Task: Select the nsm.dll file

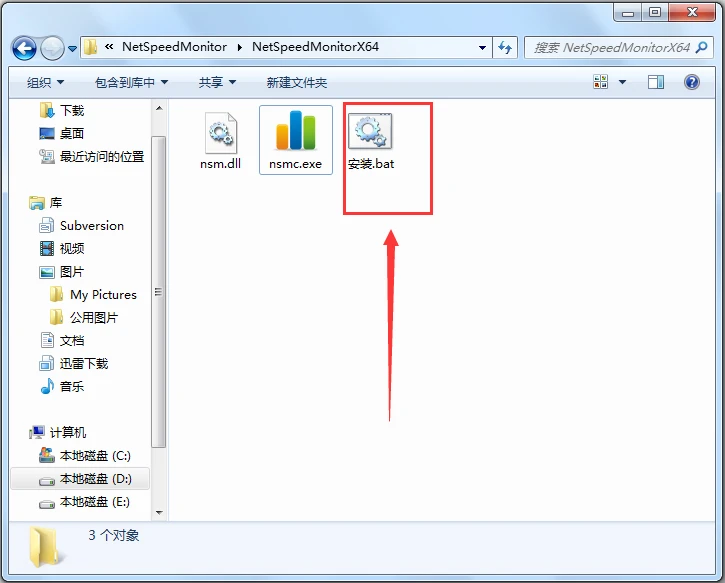Action: (221, 141)
